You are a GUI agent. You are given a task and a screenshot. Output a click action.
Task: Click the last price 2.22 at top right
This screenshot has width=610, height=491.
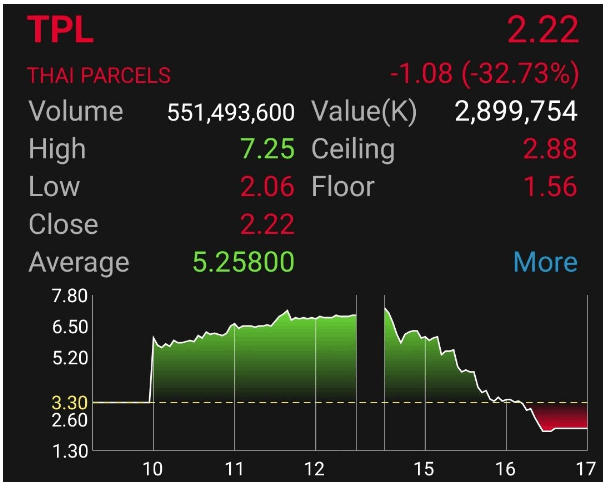[x=543, y=30]
